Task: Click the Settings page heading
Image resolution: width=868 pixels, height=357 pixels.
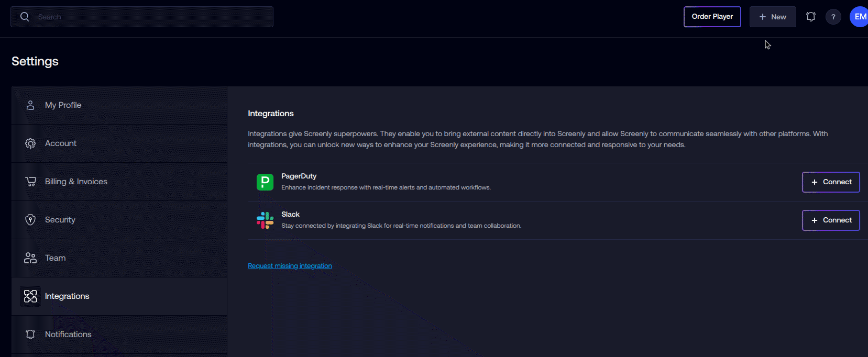Action: pyautogui.click(x=35, y=61)
